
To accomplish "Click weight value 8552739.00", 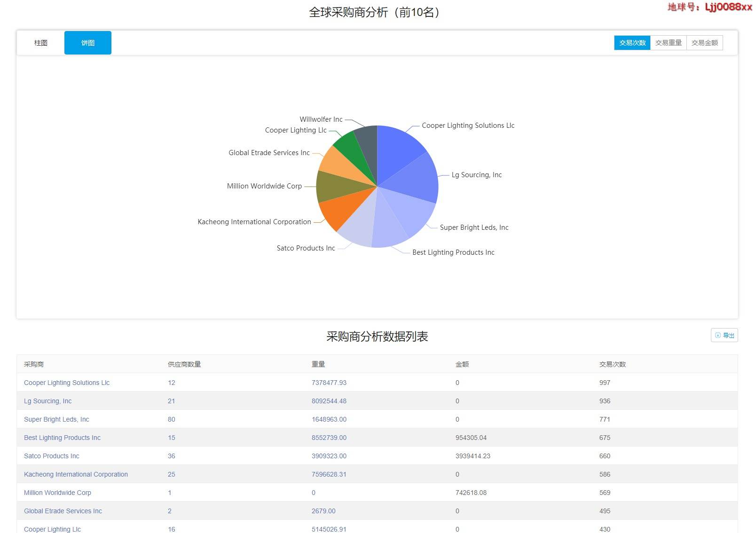I will (x=329, y=438).
